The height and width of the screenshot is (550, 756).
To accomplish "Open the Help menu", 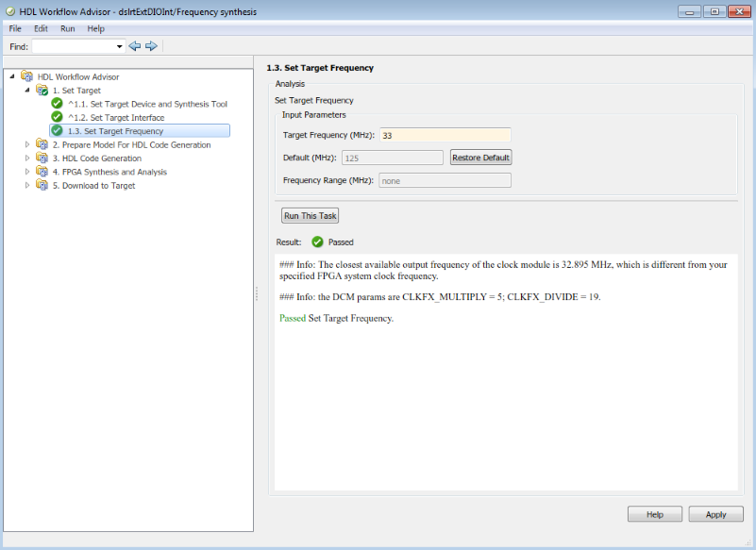I will pos(96,28).
